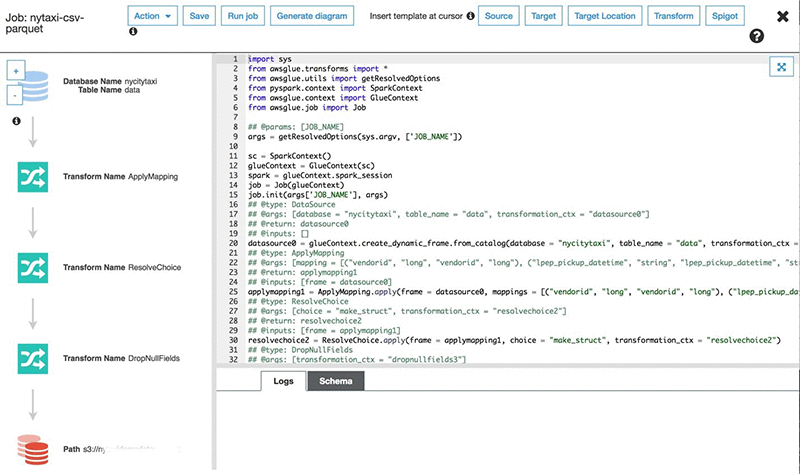Select the nycitytaxi database source icon
Viewport: 800px width, 474px height.
pyautogui.click(x=36, y=86)
